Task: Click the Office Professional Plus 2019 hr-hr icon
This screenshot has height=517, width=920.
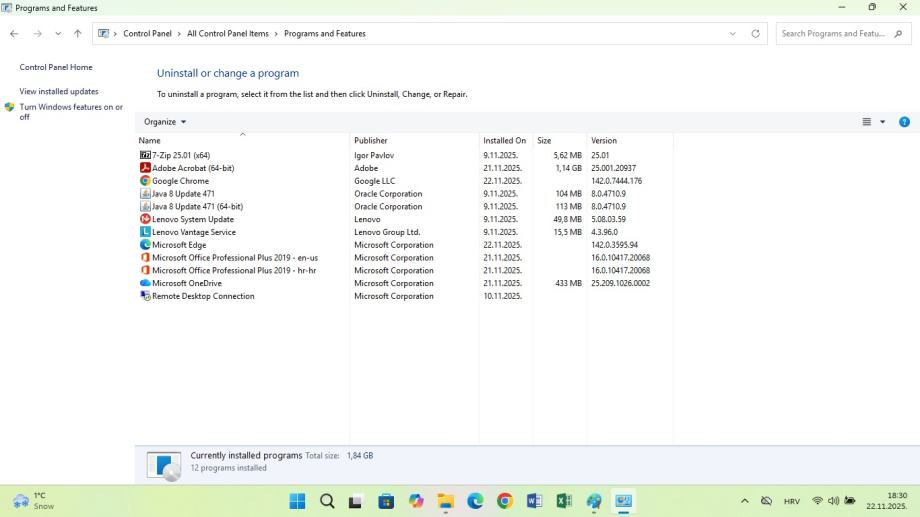Action: (x=145, y=271)
